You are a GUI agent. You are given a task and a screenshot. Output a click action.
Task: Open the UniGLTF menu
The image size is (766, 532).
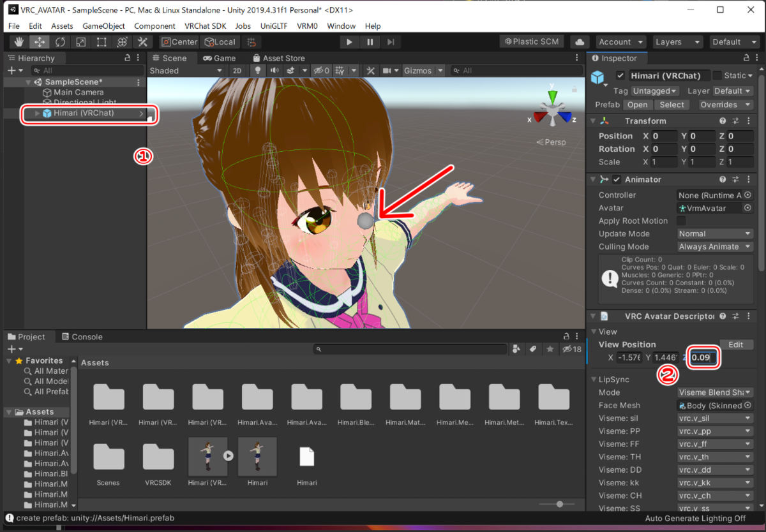(274, 26)
